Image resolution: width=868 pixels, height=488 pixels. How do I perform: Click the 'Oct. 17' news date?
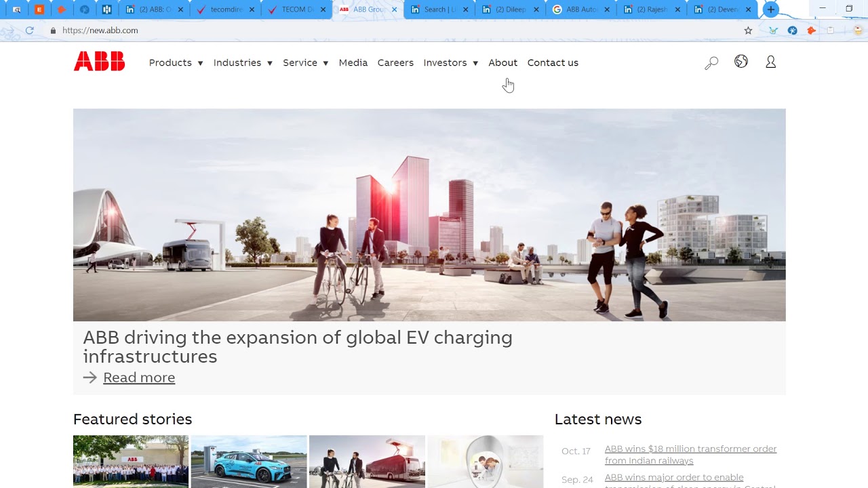576,451
